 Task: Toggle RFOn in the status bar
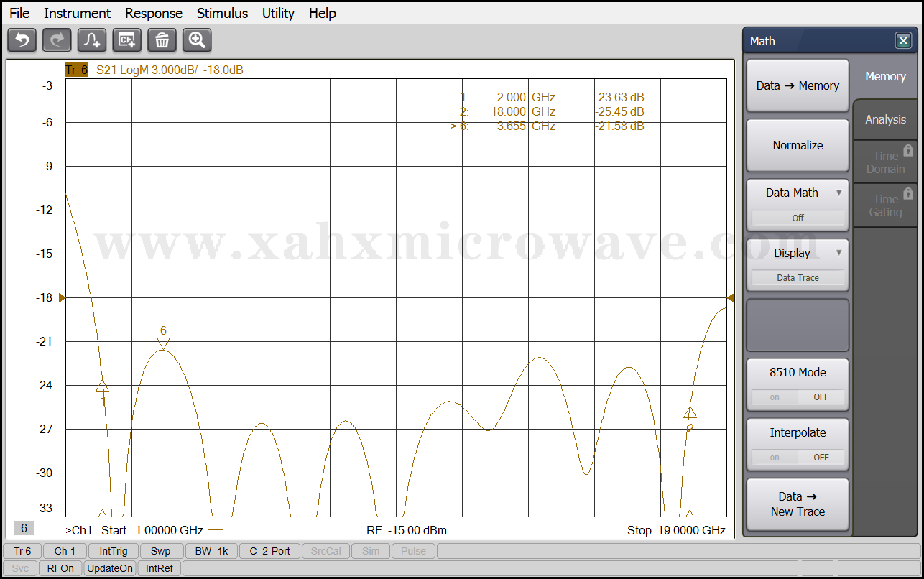tap(60, 568)
